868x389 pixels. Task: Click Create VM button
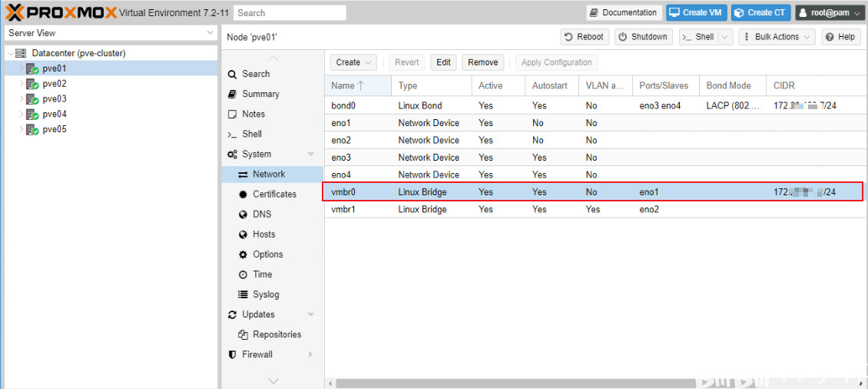pyautogui.click(x=697, y=12)
